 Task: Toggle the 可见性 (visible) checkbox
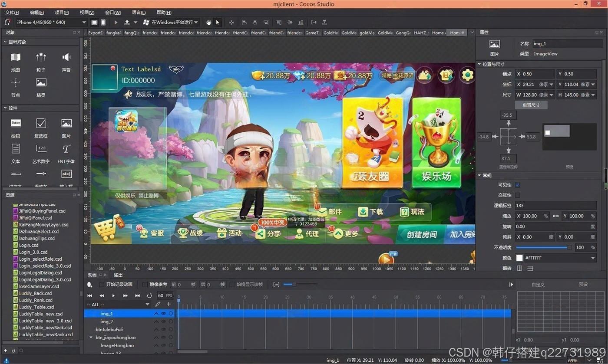pyautogui.click(x=517, y=185)
